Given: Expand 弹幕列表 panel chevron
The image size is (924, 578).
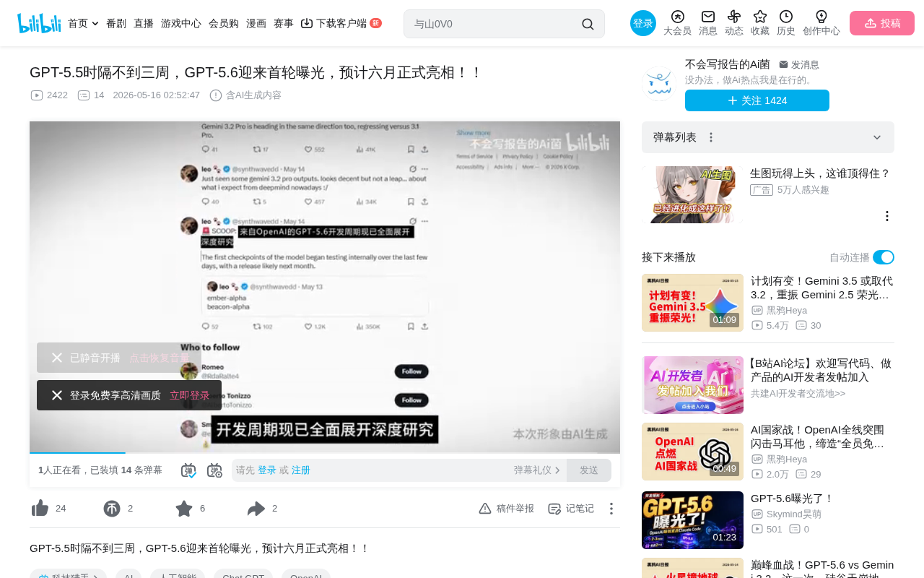Looking at the screenshot, I should pyautogui.click(x=877, y=137).
